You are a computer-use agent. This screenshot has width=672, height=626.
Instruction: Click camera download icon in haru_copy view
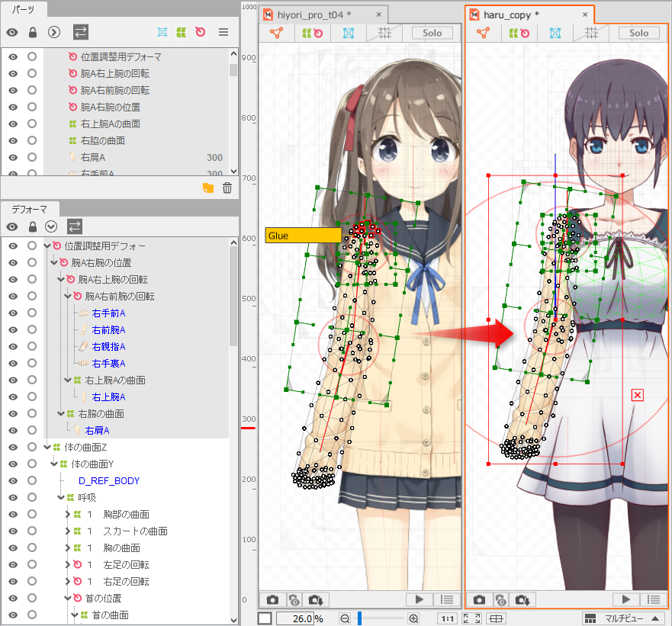point(522,600)
